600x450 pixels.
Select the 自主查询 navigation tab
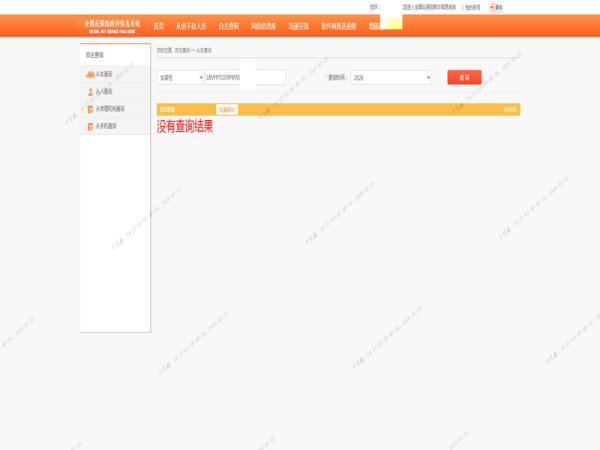[228, 27]
